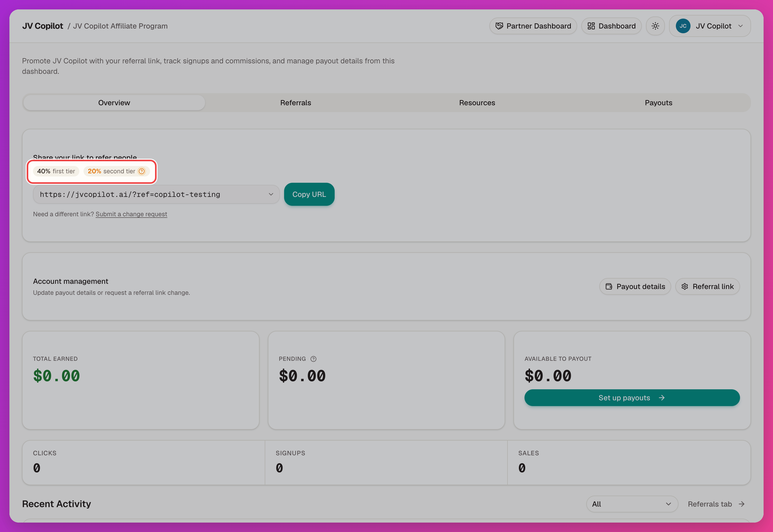This screenshot has width=773, height=532.
Task: Click the JC avatar circle
Action: (x=683, y=26)
